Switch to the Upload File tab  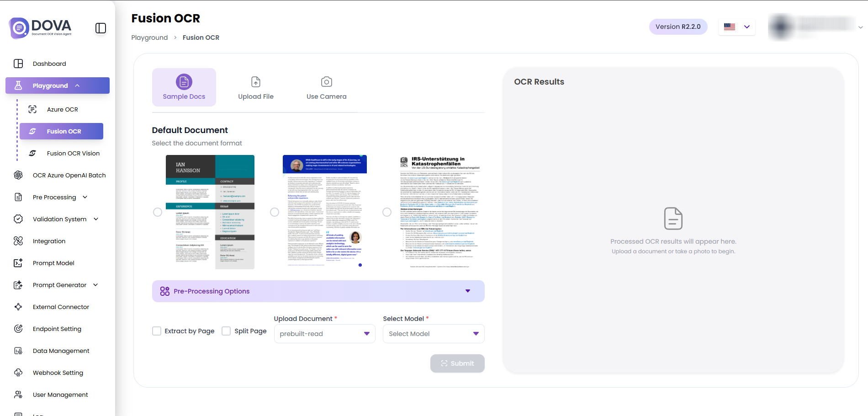coord(256,87)
